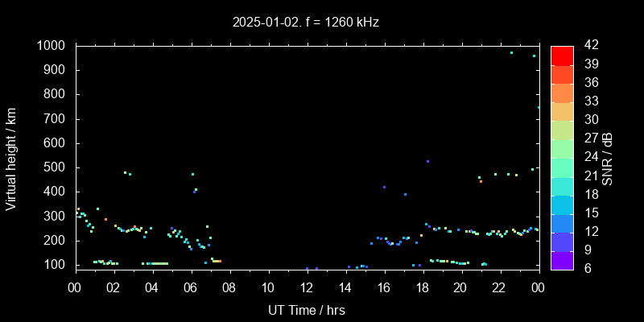Pick the orange 33–36 dB colorbar segment

point(562,92)
